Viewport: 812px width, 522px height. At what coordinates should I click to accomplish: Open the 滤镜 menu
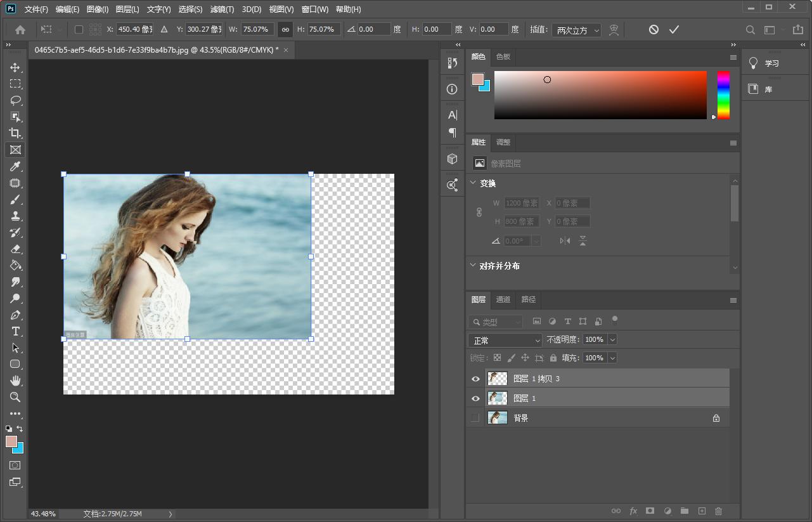pos(221,9)
